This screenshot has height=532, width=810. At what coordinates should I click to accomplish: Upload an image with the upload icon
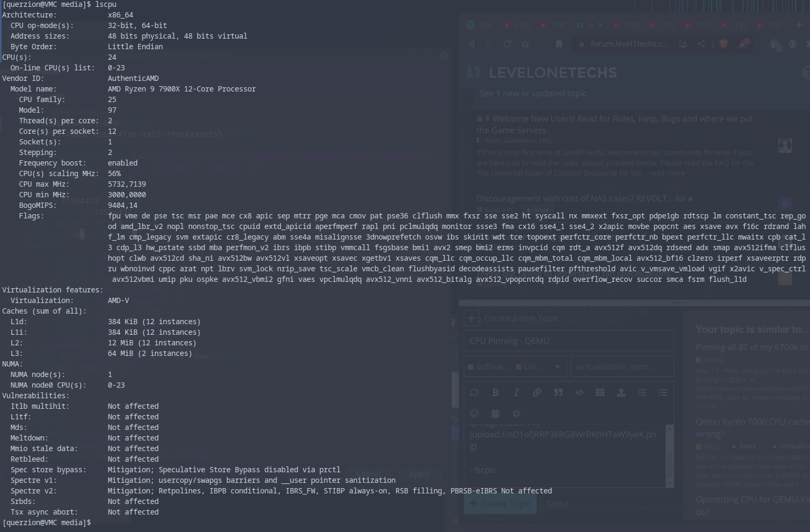coord(621,392)
